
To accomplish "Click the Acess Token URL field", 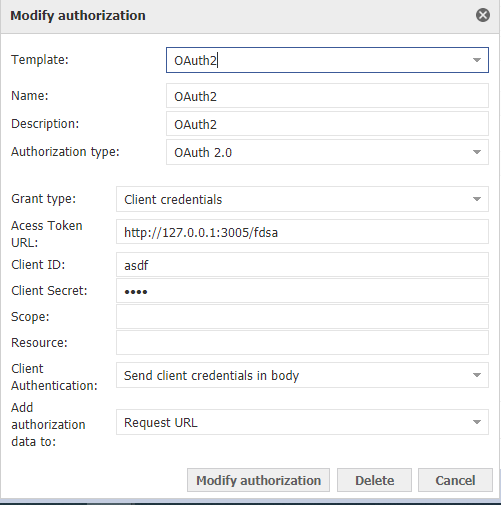I will pyautogui.click(x=302, y=232).
